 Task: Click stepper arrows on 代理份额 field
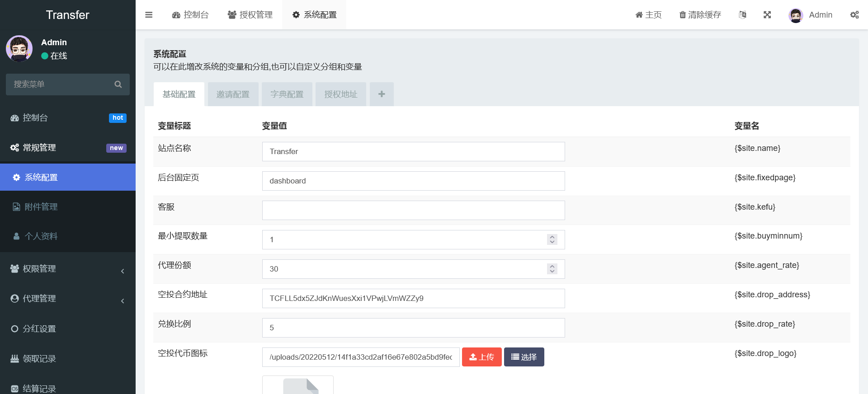coord(552,269)
